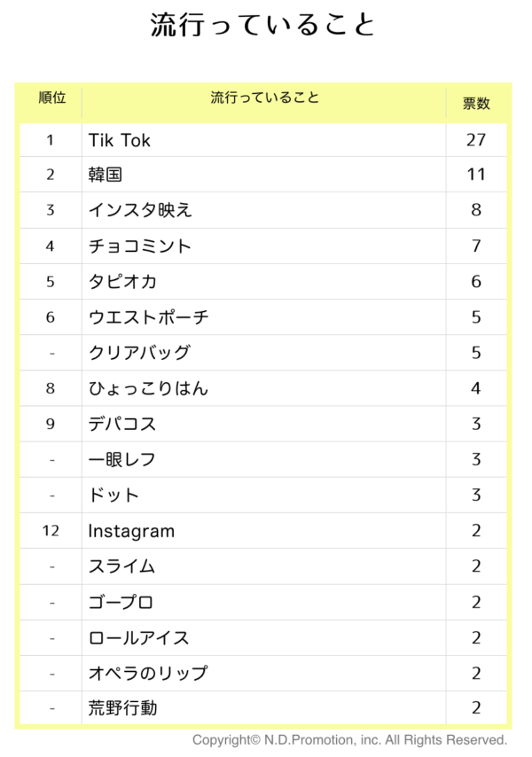Image resolution: width=532 pixels, height=757 pixels.
Task: Click the インスタ映え entry
Action: [140, 210]
